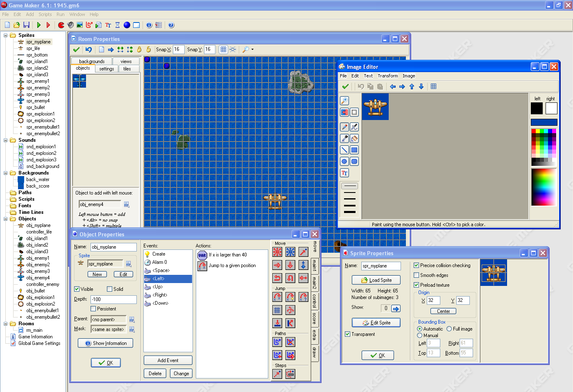The width and height of the screenshot is (573, 392).
Task: Open the Parent object selection menu
Action: [x=132, y=319]
